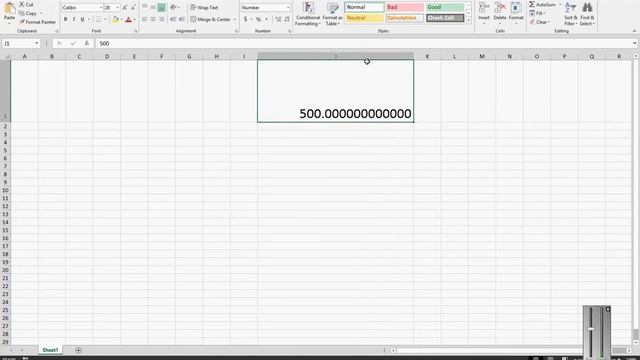This screenshot has width=640, height=360.
Task: Open the underline style dropdown arrow
Action: click(x=89, y=19)
